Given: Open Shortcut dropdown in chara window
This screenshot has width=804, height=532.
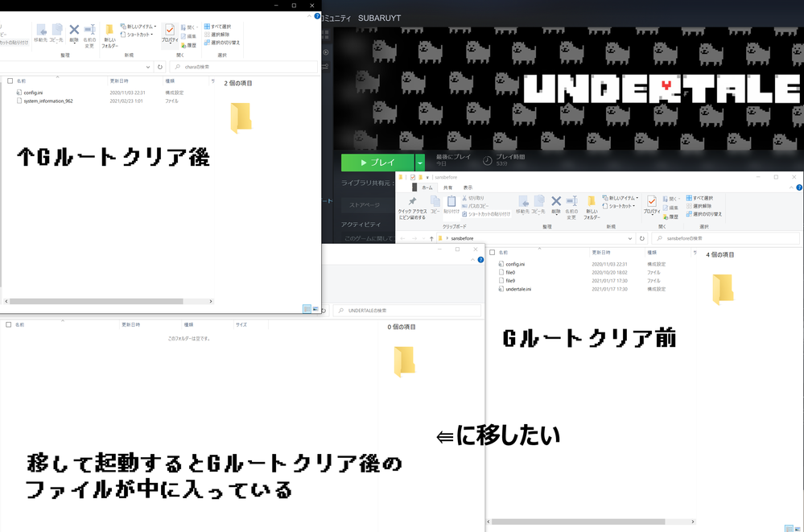Looking at the screenshot, I should click(x=136, y=35).
